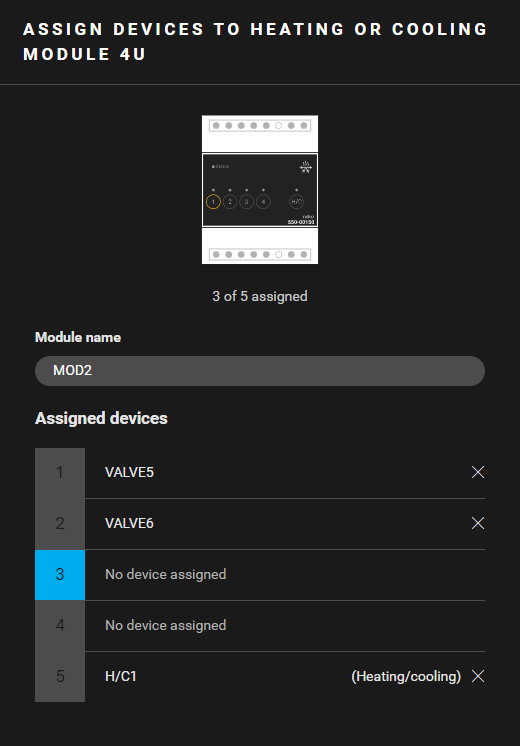Image resolution: width=520 pixels, height=746 pixels.
Task: Click "No device assigned" in row 3
Action: click(x=166, y=574)
